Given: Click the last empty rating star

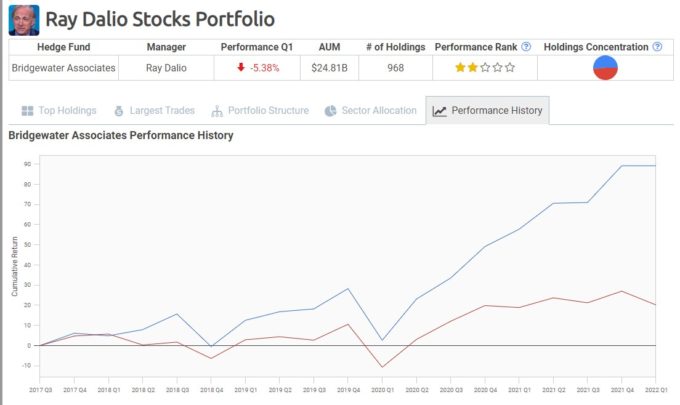Looking at the screenshot, I should (510, 68).
